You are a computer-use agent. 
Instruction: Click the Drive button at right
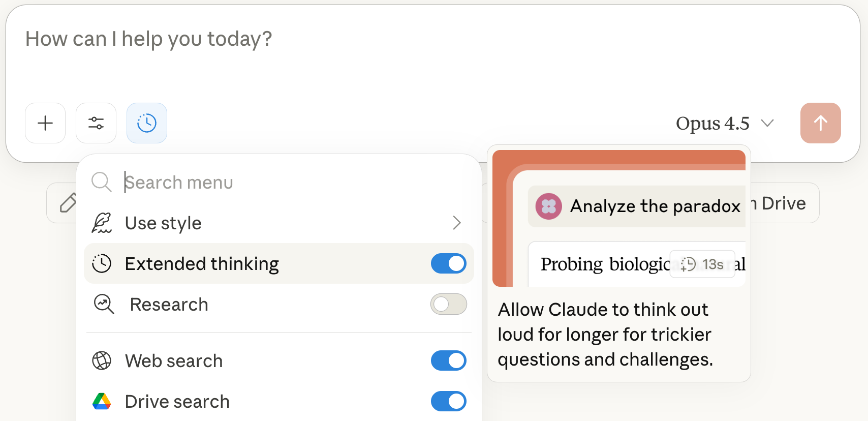(784, 203)
